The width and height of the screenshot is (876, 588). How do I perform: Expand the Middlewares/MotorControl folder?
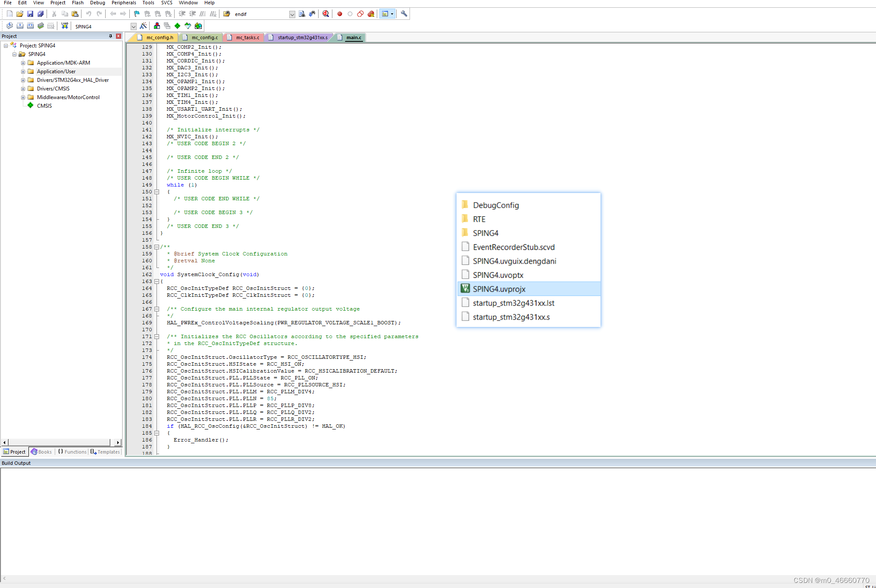coord(23,97)
